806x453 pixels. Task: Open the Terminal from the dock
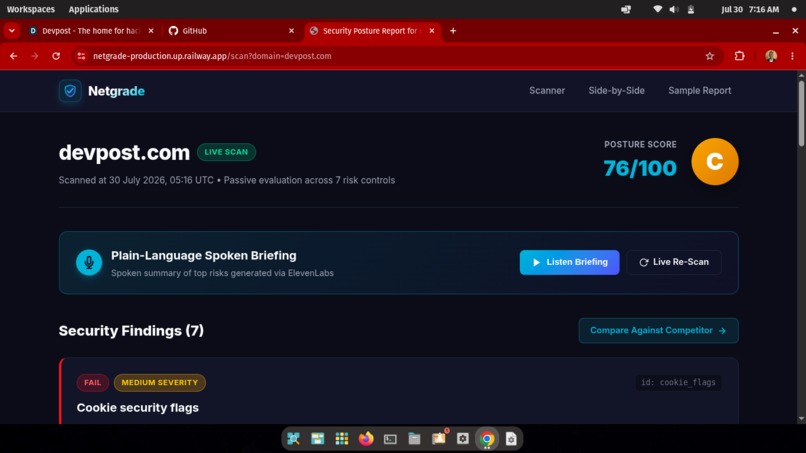pyautogui.click(x=390, y=439)
